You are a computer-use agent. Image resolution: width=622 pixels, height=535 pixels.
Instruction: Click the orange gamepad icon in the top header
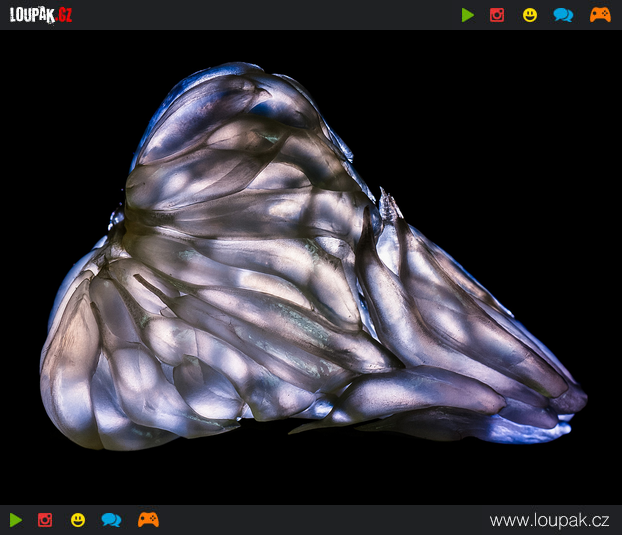(600, 15)
